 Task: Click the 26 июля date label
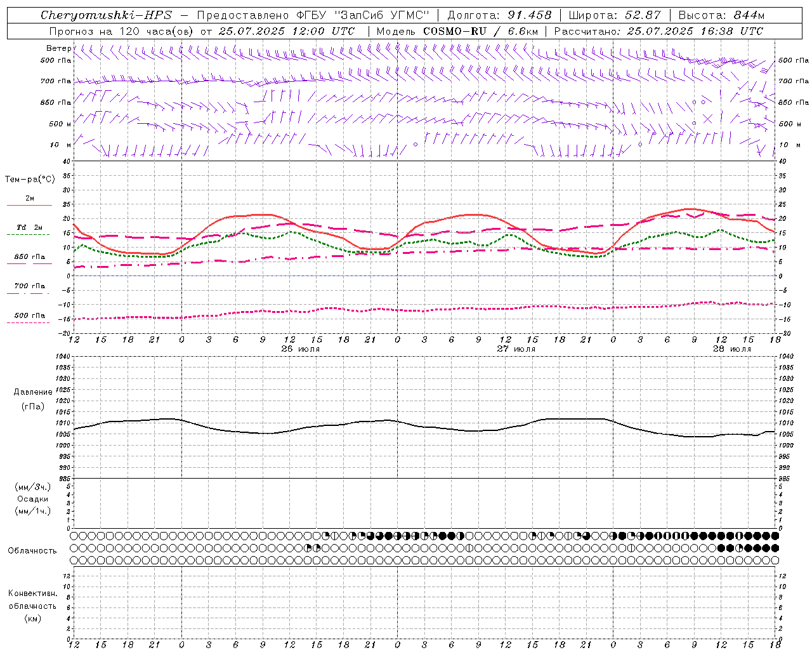click(x=301, y=349)
